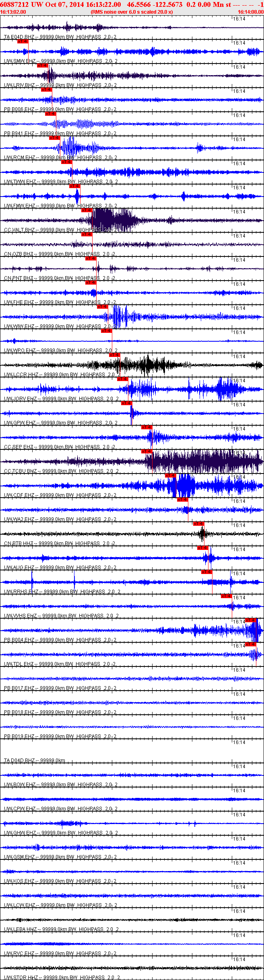This screenshot has width=264, height=980.
Task: Click the PB.B019.EHZ station label
Action: (x=19, y=736)
